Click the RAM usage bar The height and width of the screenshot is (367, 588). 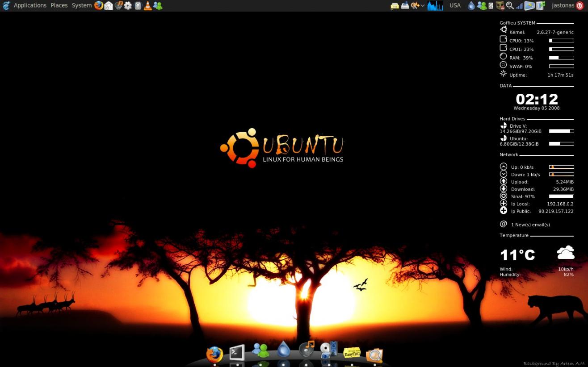click(x=561, y=58)
